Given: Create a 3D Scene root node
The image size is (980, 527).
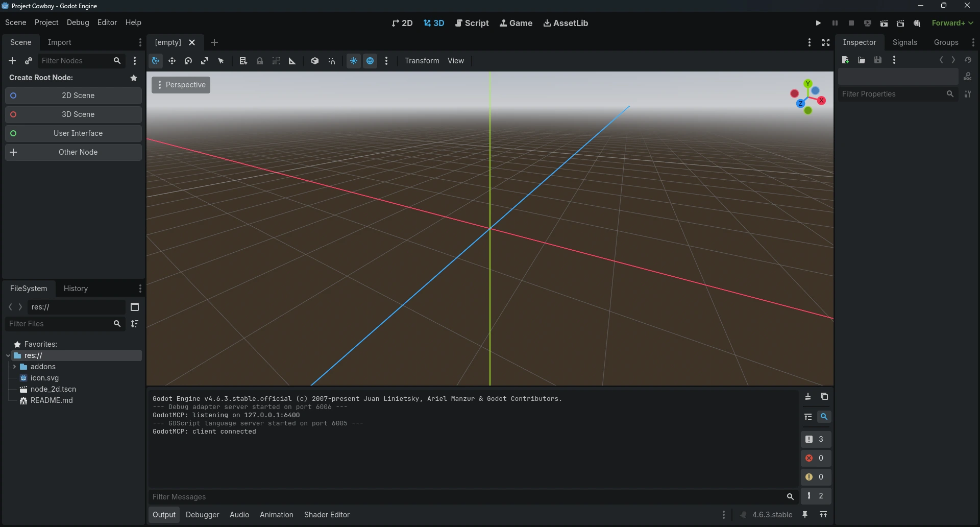Looking at the screenshot, I should tap(73, 114).
